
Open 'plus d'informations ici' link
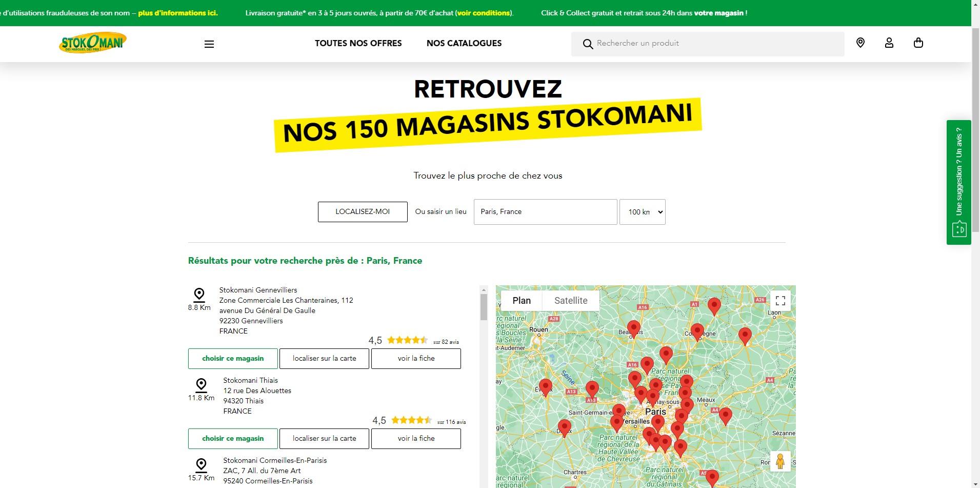(x=178, y=13)
